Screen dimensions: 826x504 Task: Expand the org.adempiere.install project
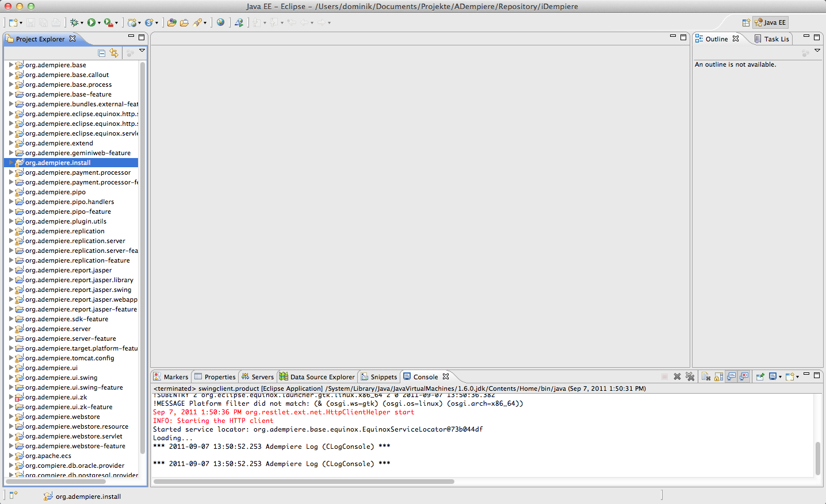pyautogui.click(x=11, y=163)
